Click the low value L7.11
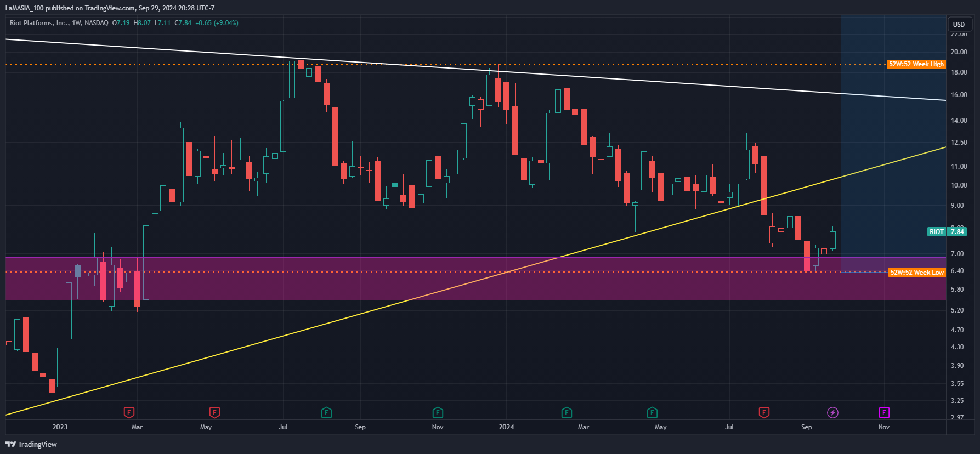Screen dimensions: 980x454 pos(162,23)
